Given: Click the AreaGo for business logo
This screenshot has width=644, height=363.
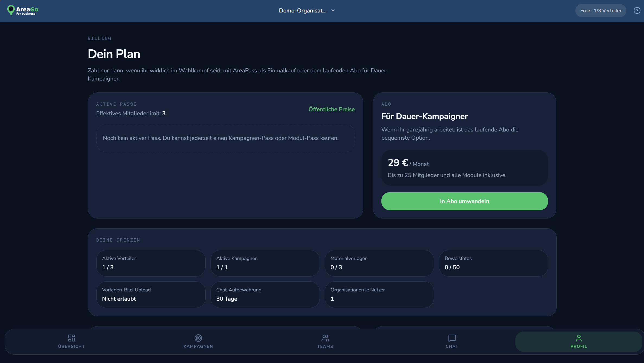Looking at the screenshot, I should (23, 11).
